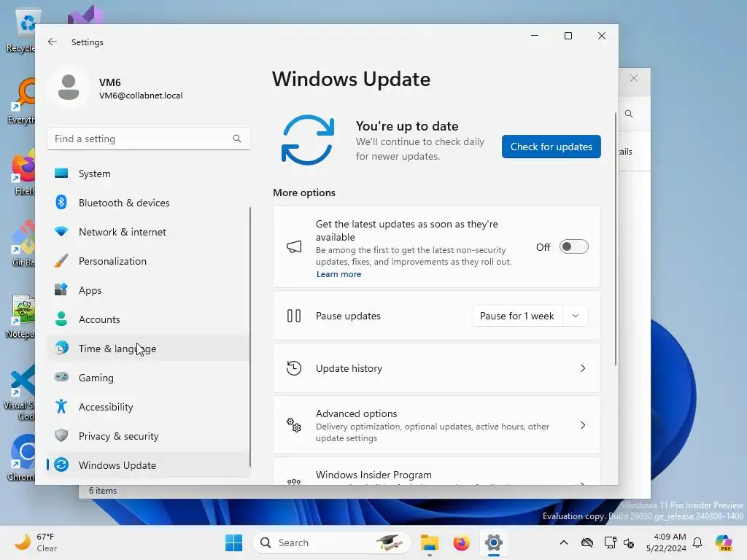747x560 pixels.
Task: Click the Bluetooth icon in sidebar
Action: point(61,203)
